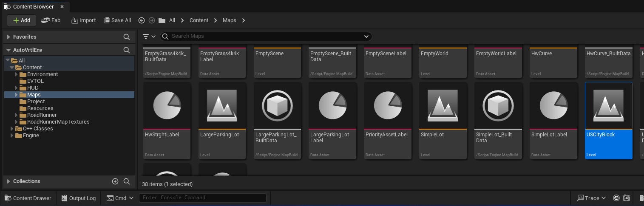Select the USCityBlock level asset
The image size is (644, 206).
(609, 121)
